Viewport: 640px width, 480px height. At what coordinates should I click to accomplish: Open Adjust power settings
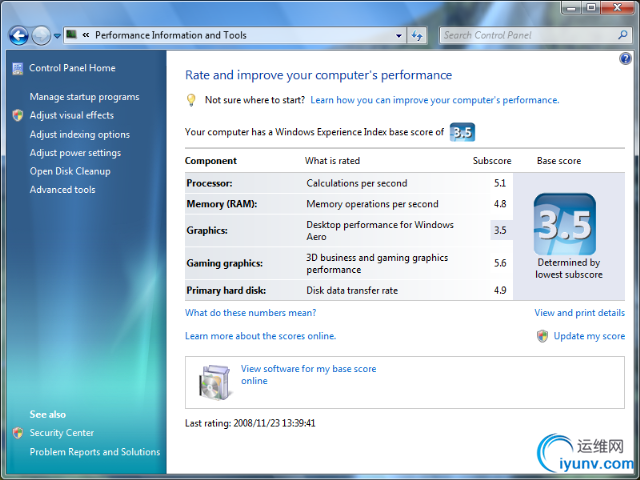(x=75, y=153)
